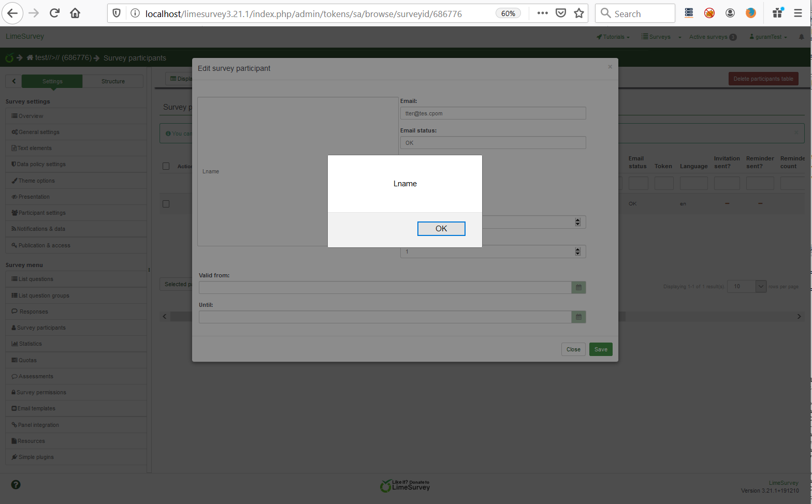Image resolution: width=812 pixels, height=504 pixels.
Task: Open the Firefox account avatar icon
Action: [730, 13]
